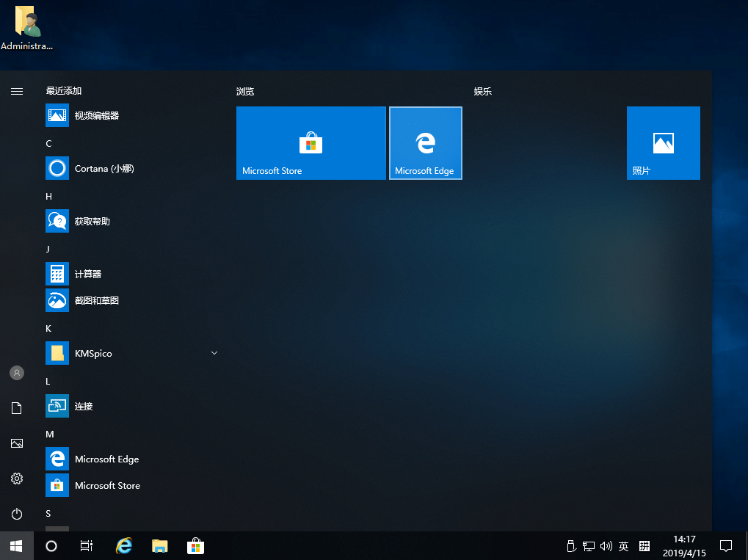Viewport: 748px width, 560px height.
Task: Click the letter M section header
Action: tap(50, 434)
